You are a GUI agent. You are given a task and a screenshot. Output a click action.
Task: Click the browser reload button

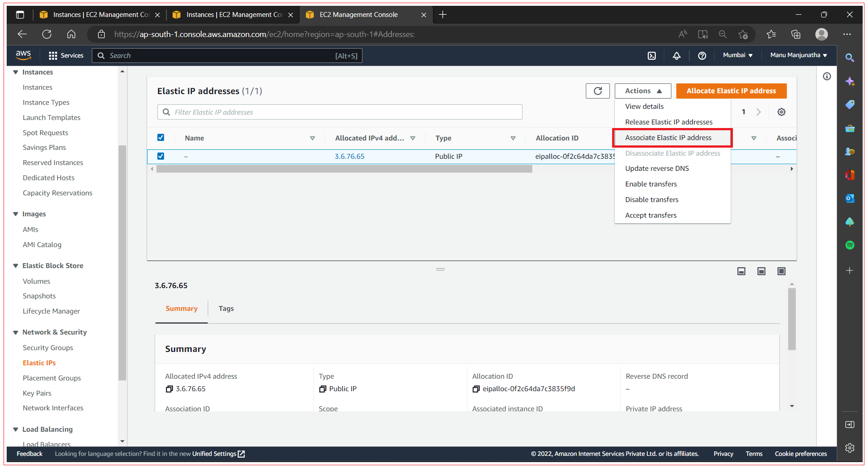[x=47, y=34]
